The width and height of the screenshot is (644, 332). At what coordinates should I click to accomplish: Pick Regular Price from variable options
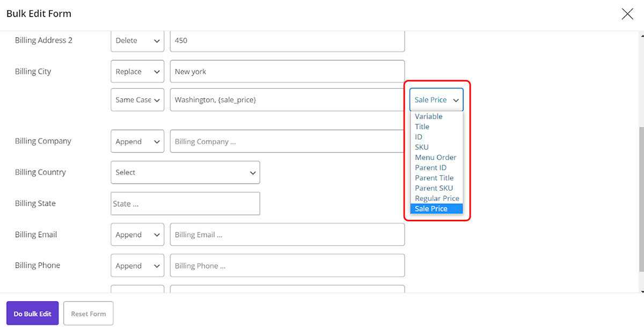pos(437,198)
